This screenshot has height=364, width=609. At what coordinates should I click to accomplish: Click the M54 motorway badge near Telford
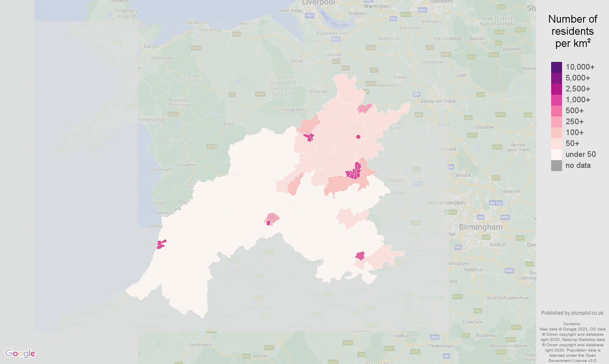[417, 184]
